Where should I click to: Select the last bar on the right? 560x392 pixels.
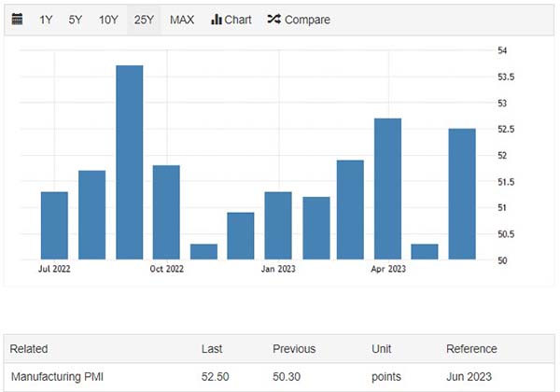(462, 193)
